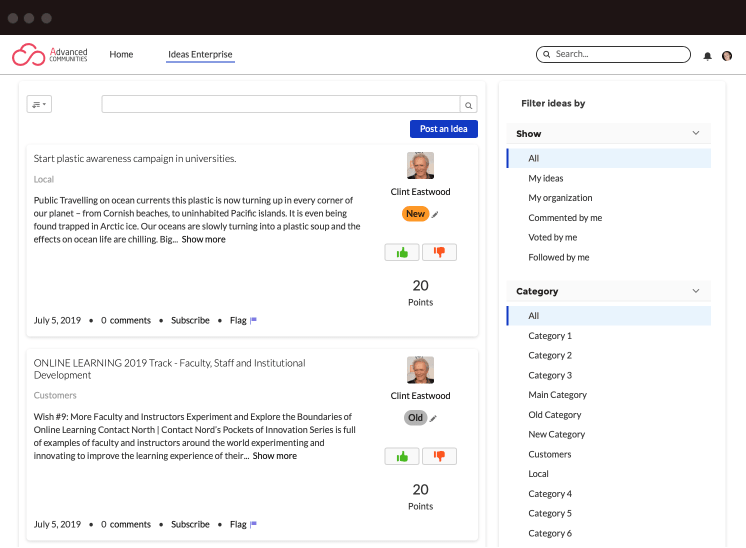
Task: Focus the idea search text box
Action: coord(281,104)
